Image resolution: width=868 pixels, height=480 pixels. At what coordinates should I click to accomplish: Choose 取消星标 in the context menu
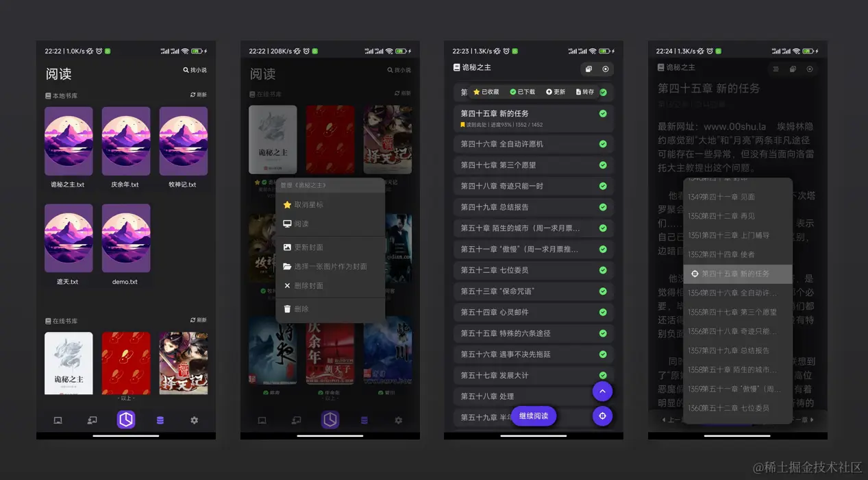[x=330, y=204]
